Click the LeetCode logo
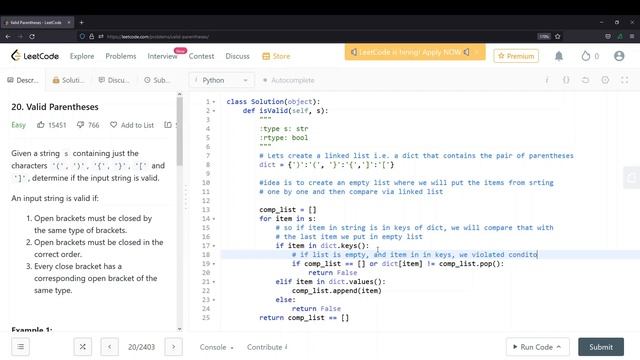640x360 pixels. point(35,56)
